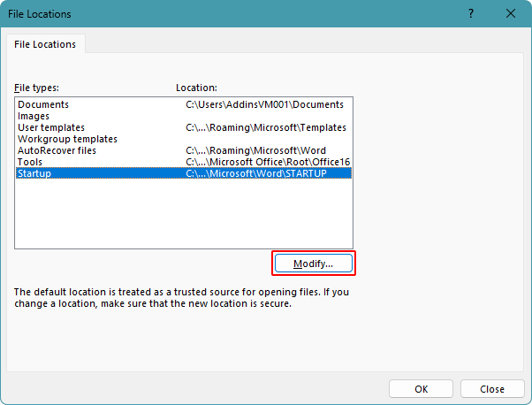Confirm with the OK button
The width and height of the screenshot is (532, 405).
[x=422, y=388]
